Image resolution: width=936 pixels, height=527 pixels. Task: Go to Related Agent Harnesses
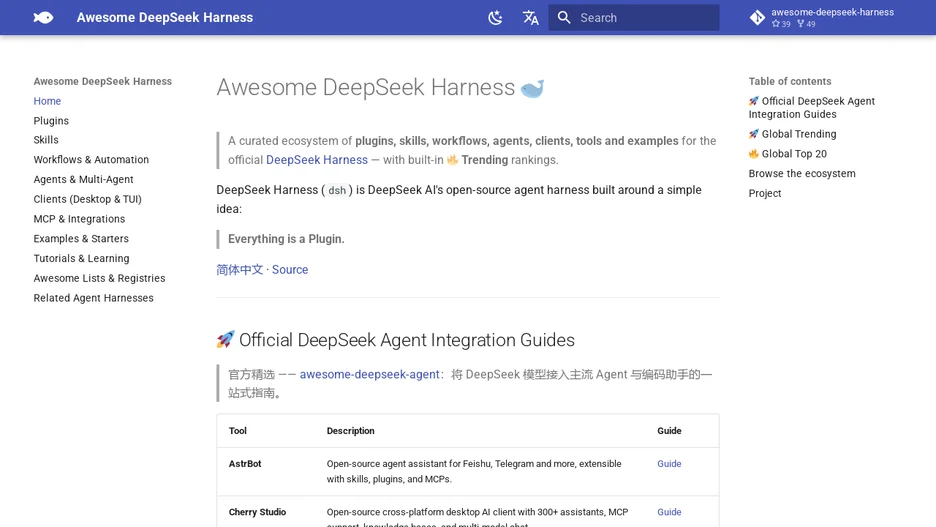(x=93, y=297)
